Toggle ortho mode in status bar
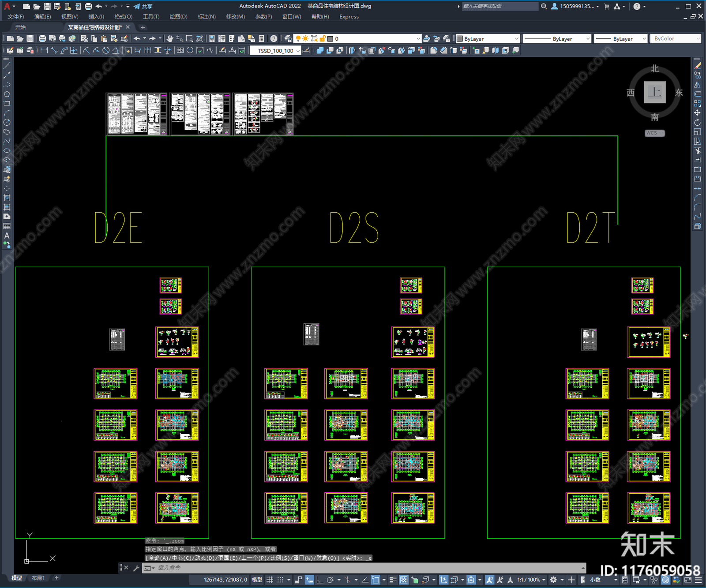This screenshot has width=706, height=588. click(x=320, y=580)
